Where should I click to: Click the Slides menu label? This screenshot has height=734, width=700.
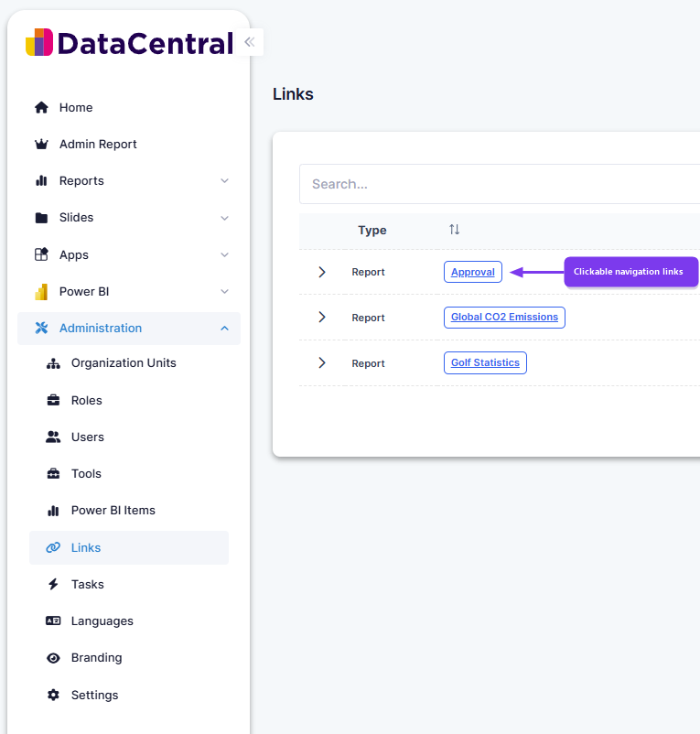(x=76, y=218)
